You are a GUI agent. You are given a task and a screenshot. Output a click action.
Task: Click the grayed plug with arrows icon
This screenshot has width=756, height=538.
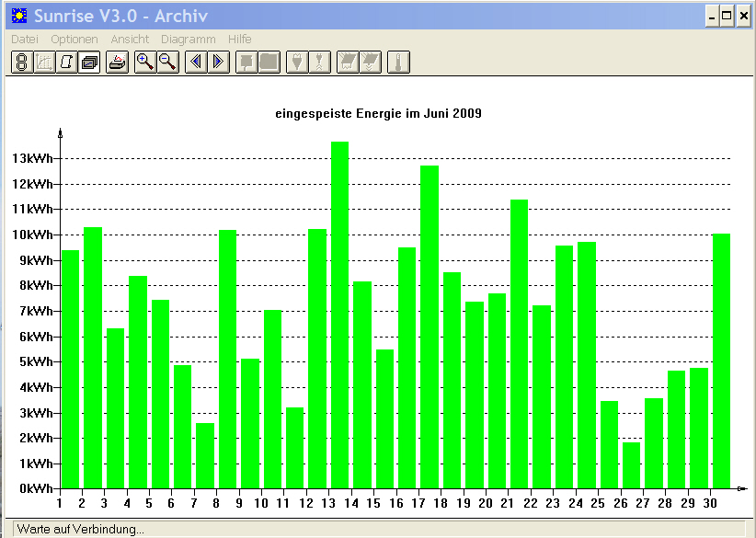pyautogui.click(x=320, y=63)
